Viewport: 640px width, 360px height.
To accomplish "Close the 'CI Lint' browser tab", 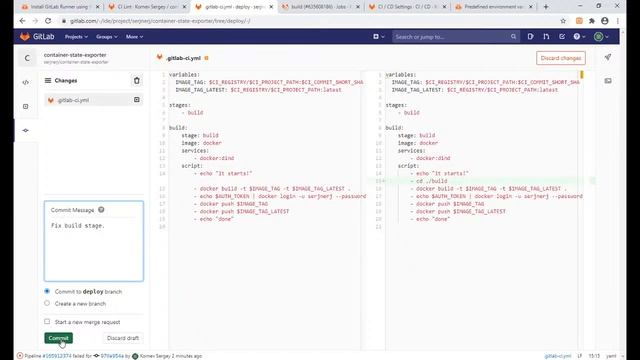I will 184,7.
